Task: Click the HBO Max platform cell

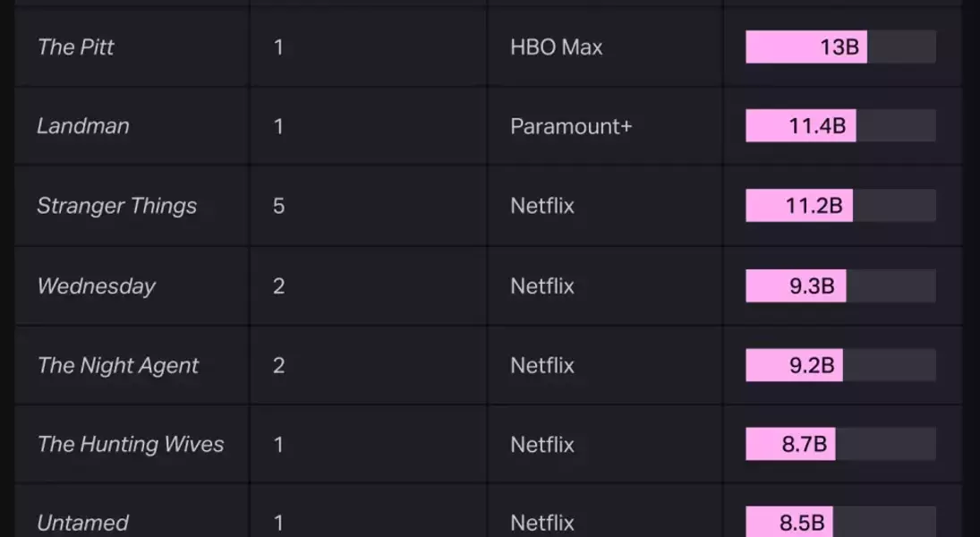Action: point(557,47)
